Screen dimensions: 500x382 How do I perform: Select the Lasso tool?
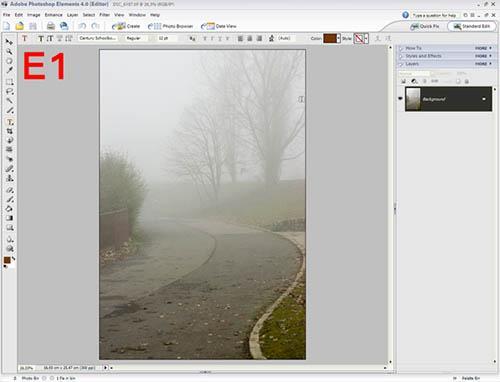[x=9, y=91]
